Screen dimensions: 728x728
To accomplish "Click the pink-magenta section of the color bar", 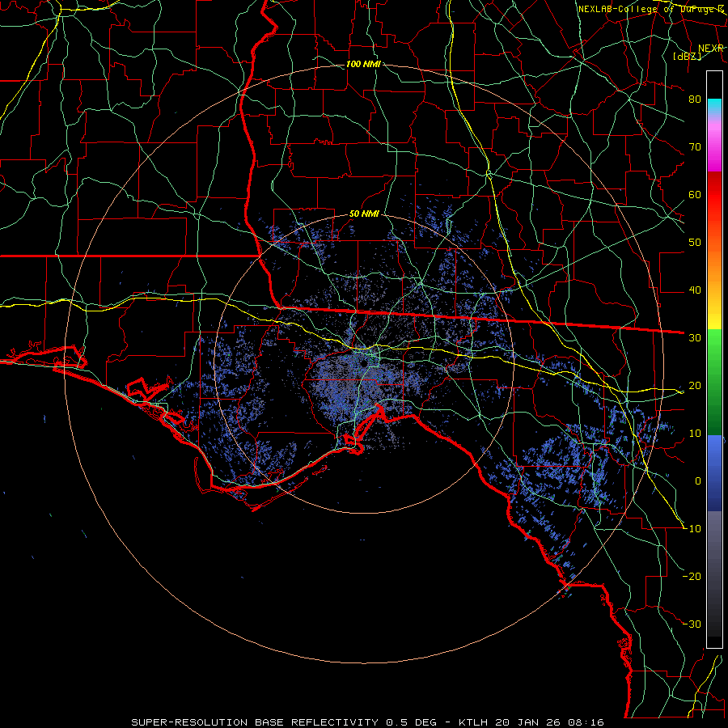I will (714, 144).
